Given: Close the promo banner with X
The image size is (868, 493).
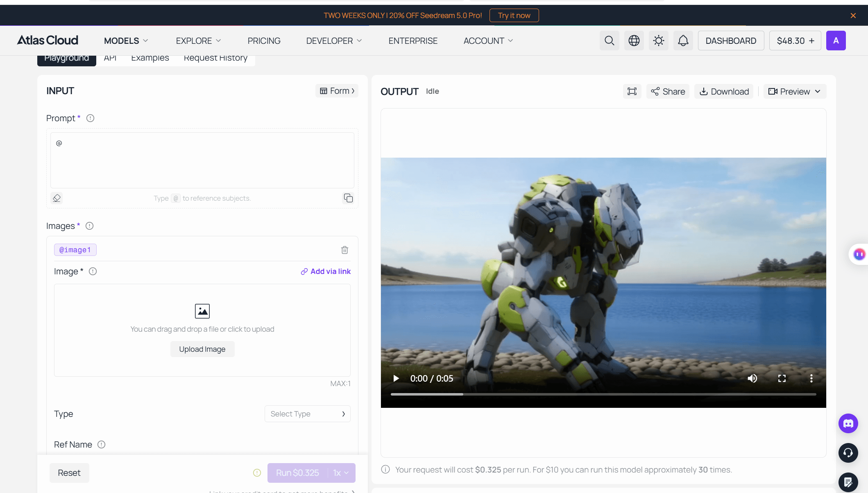Looking at the screenshot, I should tap(853, 16).
